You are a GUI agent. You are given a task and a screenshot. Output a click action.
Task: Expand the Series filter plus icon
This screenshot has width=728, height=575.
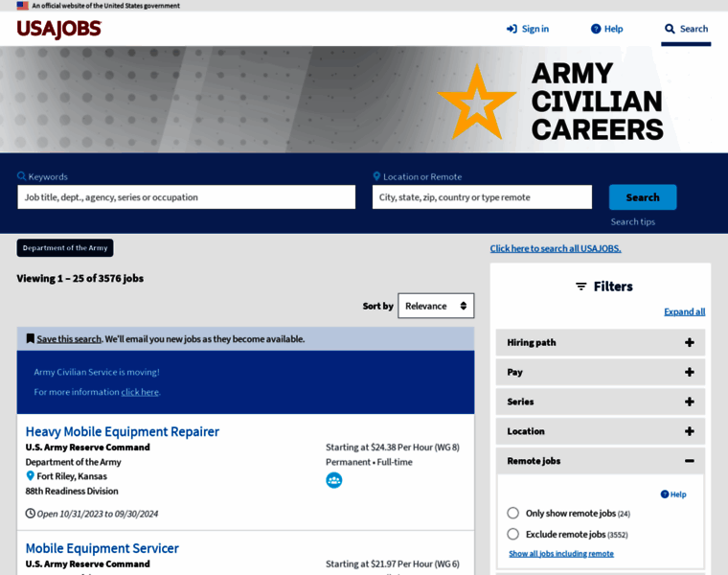pyautogui.click(x=689, y=402)
